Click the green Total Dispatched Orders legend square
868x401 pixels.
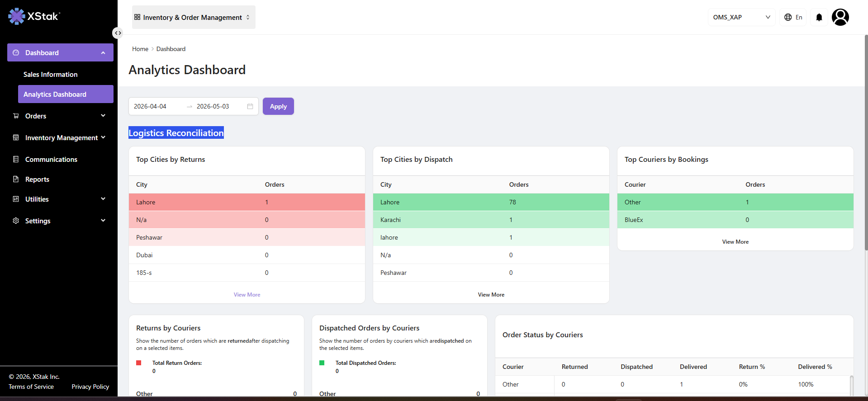[x=322, y=363]
